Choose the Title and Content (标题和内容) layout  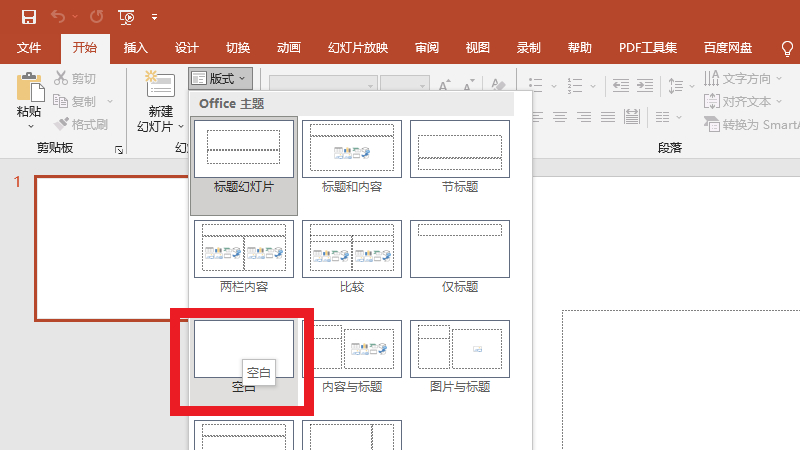point(352,150)
